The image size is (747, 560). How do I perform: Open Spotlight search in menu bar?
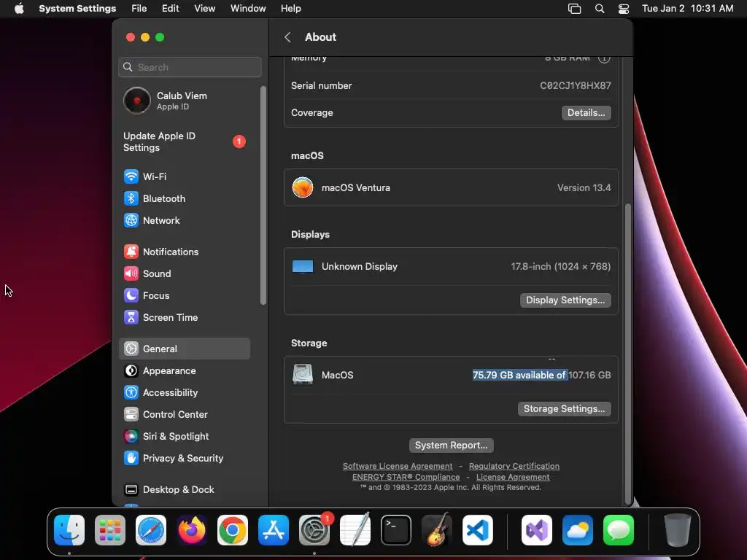[x=600, y=9]
